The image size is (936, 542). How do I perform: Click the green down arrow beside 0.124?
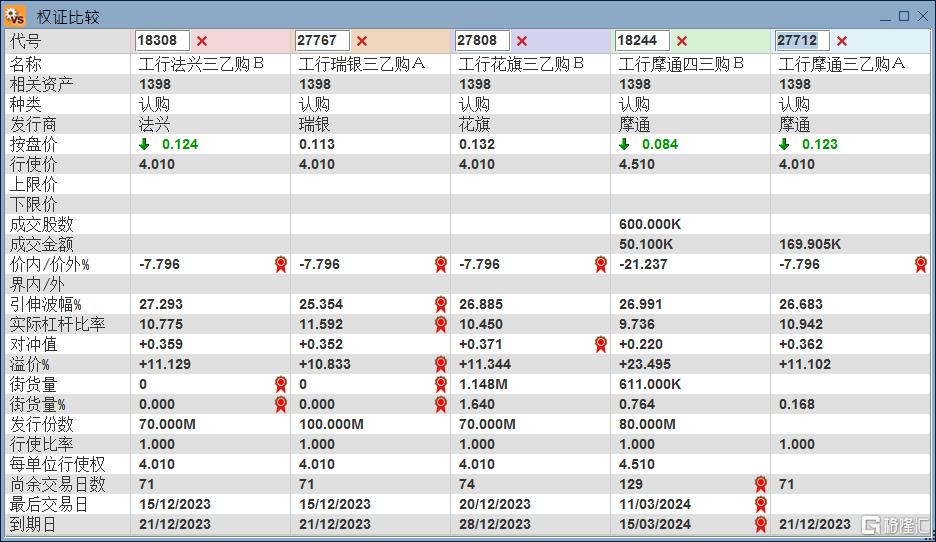point(144,144)
